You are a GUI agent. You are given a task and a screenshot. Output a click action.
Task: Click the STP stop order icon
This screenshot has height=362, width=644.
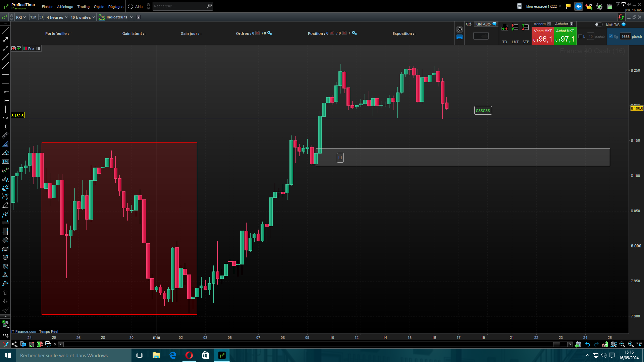(526, 27)
